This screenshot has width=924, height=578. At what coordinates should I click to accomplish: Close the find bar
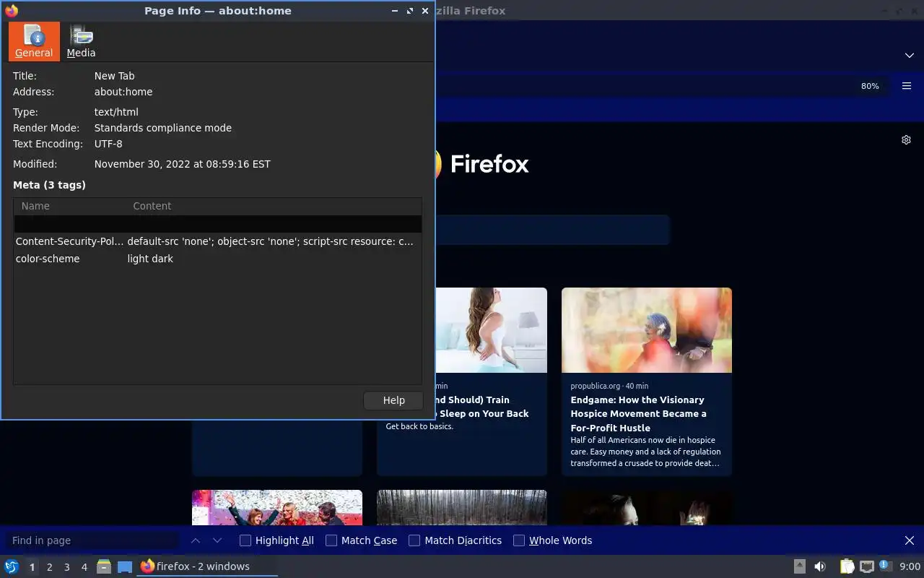click(910, 540)
